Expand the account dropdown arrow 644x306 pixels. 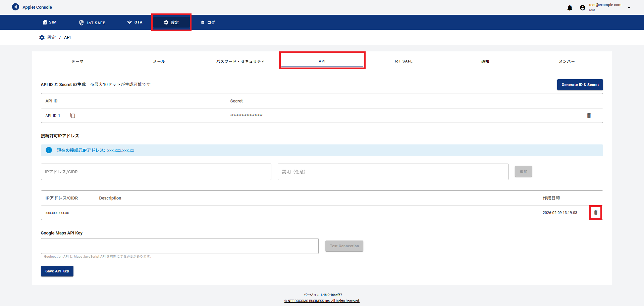(x=629, y=8)
